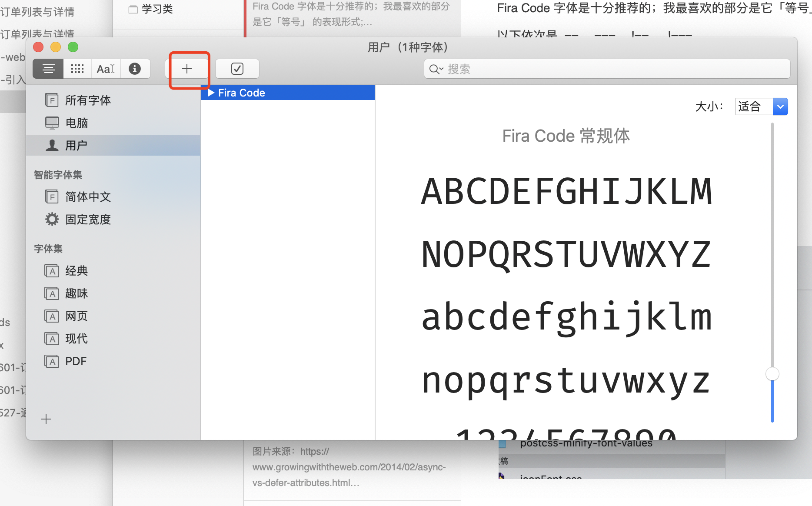Open search options magnifier dropdown
This screenshot has height=506, width=812.
pyautogui.click(x=436, y=69)
